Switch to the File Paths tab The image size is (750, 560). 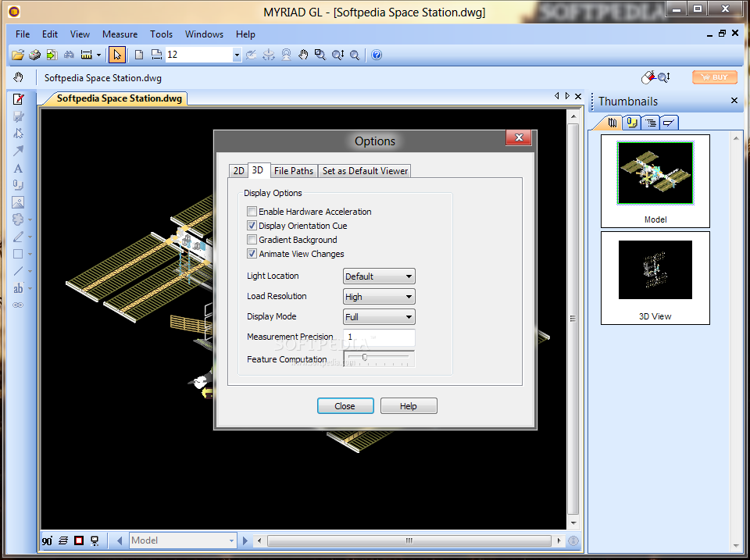[x=294, y=171]
